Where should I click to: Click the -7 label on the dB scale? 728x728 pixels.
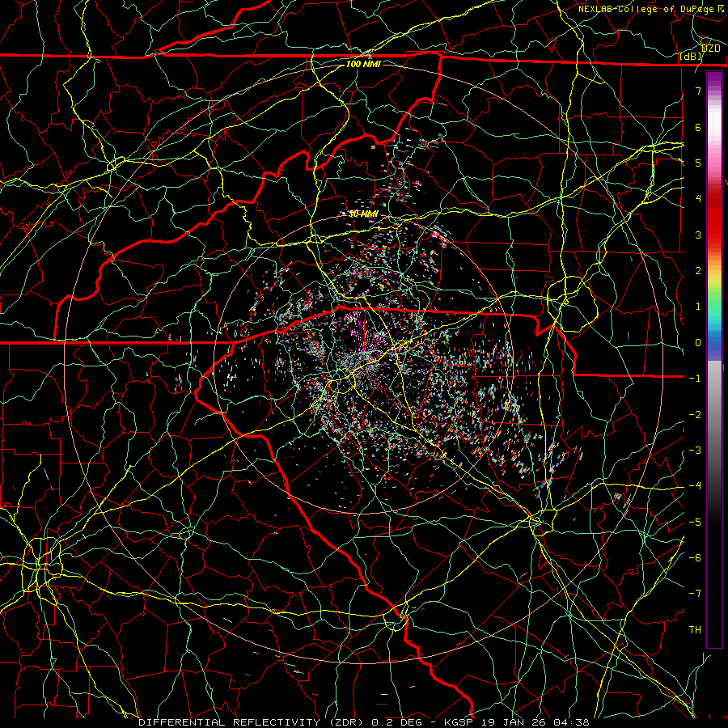[x=695, y=594]
